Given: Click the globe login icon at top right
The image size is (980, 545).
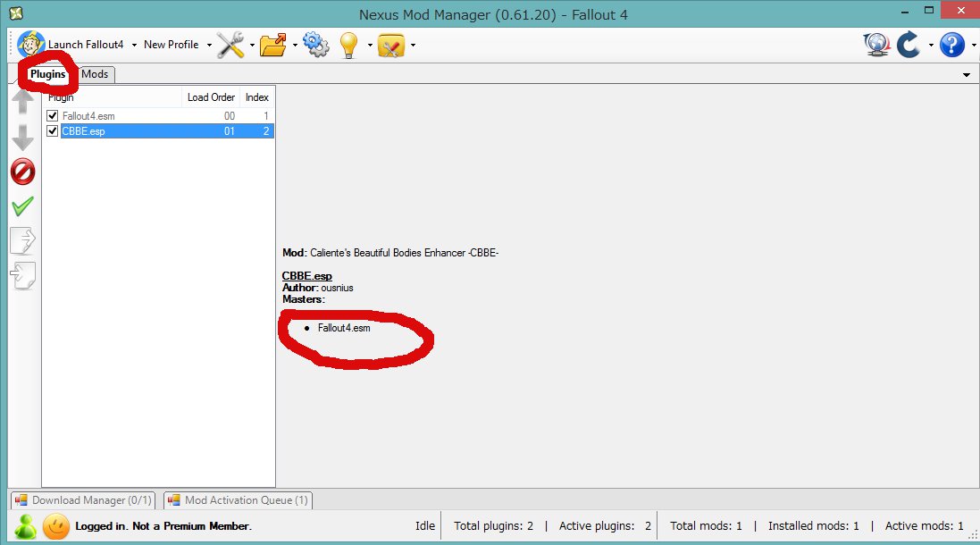Looking at the screenshot, I should (x=877, y=45).
